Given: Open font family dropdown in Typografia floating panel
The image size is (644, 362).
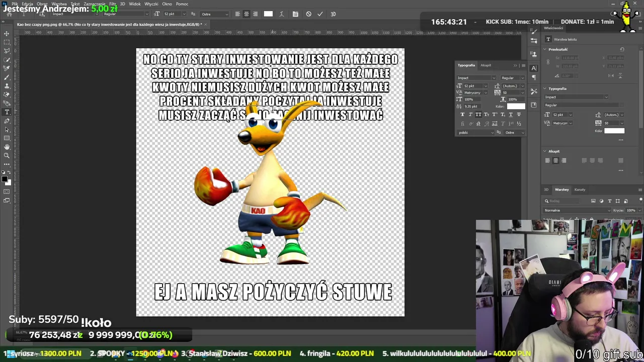Looking at the screenshot, I should point(476,78).
